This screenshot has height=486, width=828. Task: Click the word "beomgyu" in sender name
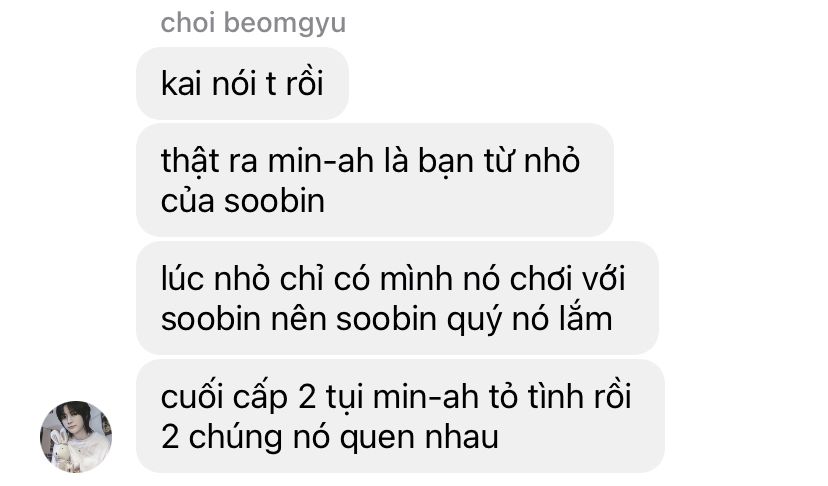(285, 24)
